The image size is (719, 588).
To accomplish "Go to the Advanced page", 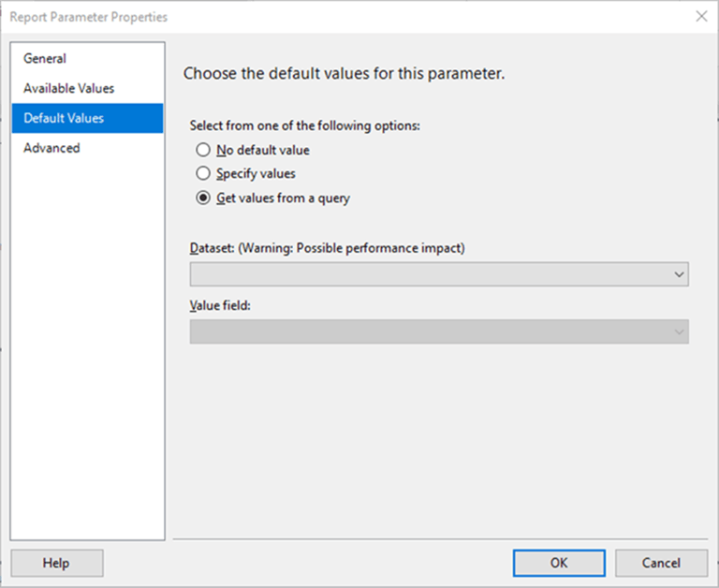I will [x=51, y=148].
